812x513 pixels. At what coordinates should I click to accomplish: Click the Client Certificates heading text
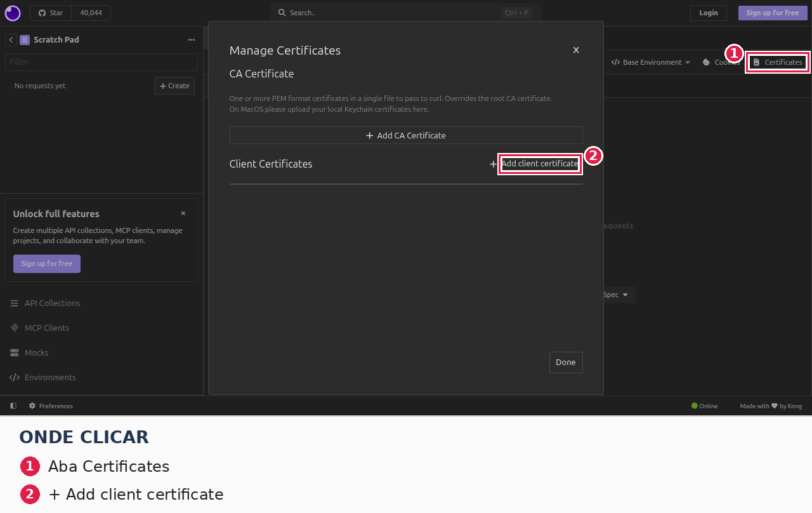tap(271, 164)
